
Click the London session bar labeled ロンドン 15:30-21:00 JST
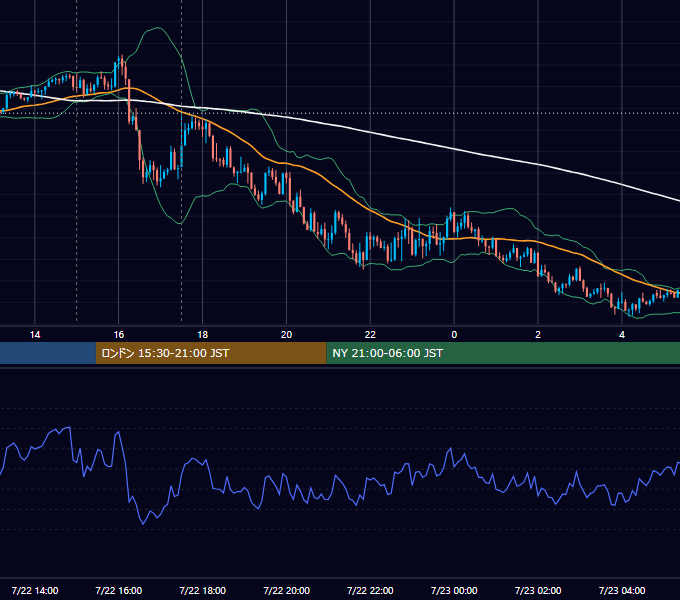click(211, 353)
